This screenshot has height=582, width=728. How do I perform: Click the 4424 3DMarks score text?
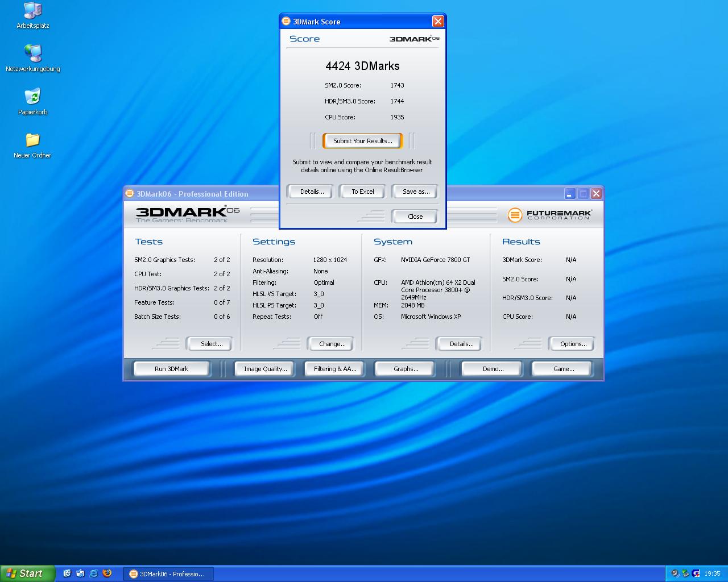point(362,66)
